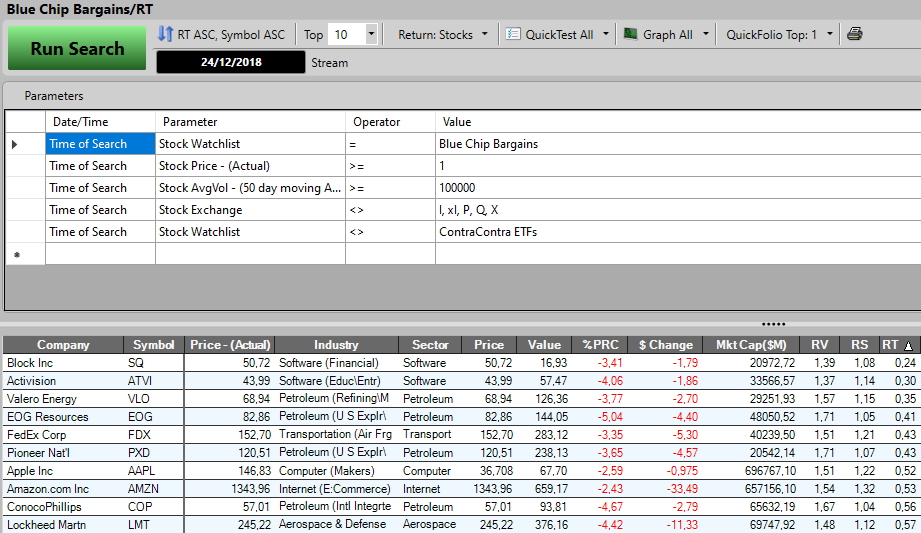Select the Activision company cell

tap(63, 381)
